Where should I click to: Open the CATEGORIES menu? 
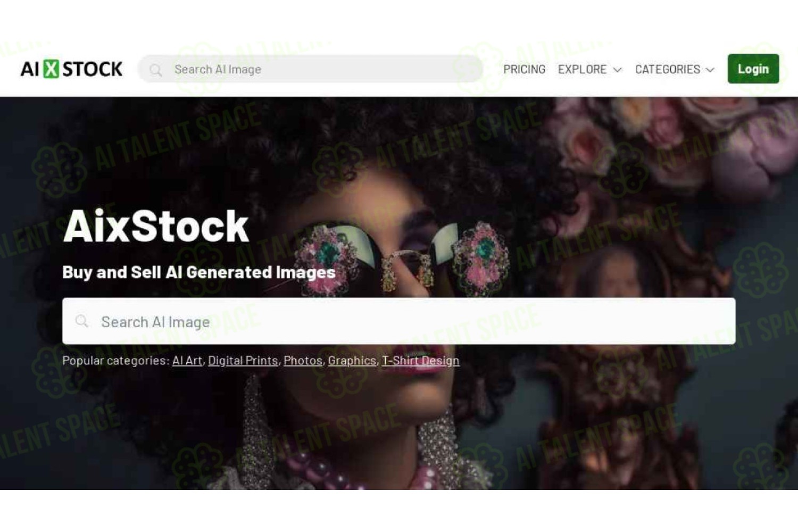click(667, 69)
